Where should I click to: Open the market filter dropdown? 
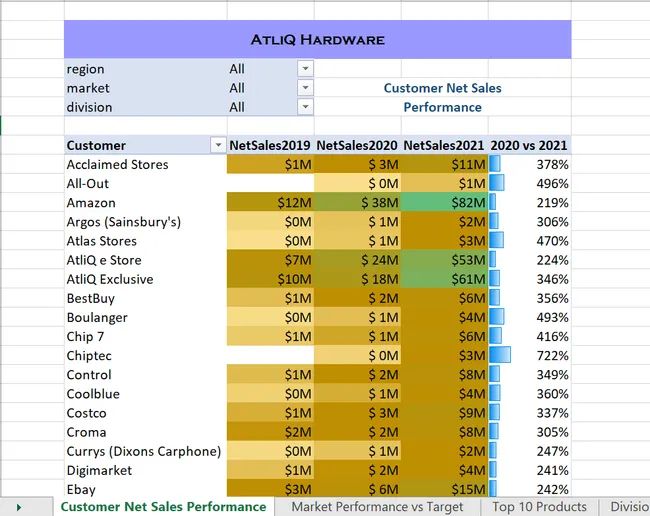coord(305,87)
